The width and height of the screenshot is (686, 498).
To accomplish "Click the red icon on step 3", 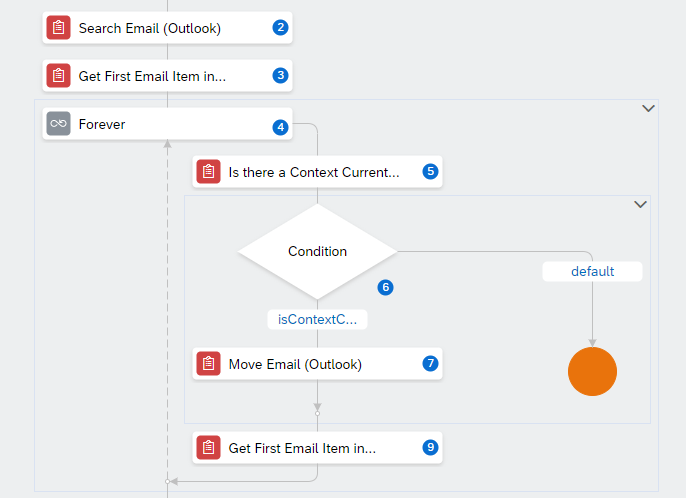I will [59, 76].
